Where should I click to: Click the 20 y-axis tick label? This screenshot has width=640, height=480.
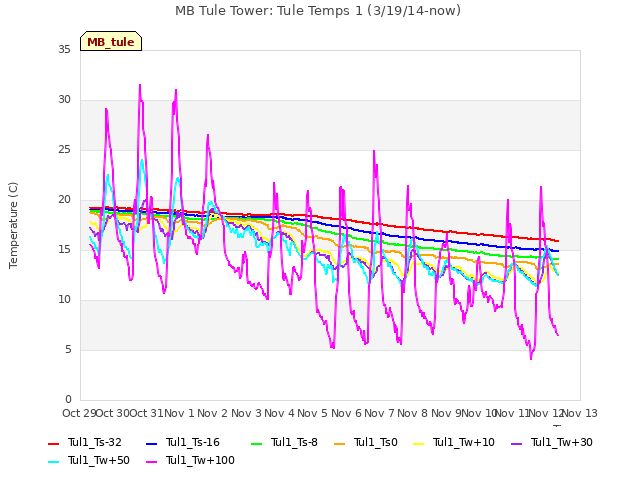click(x=64, y=200)
